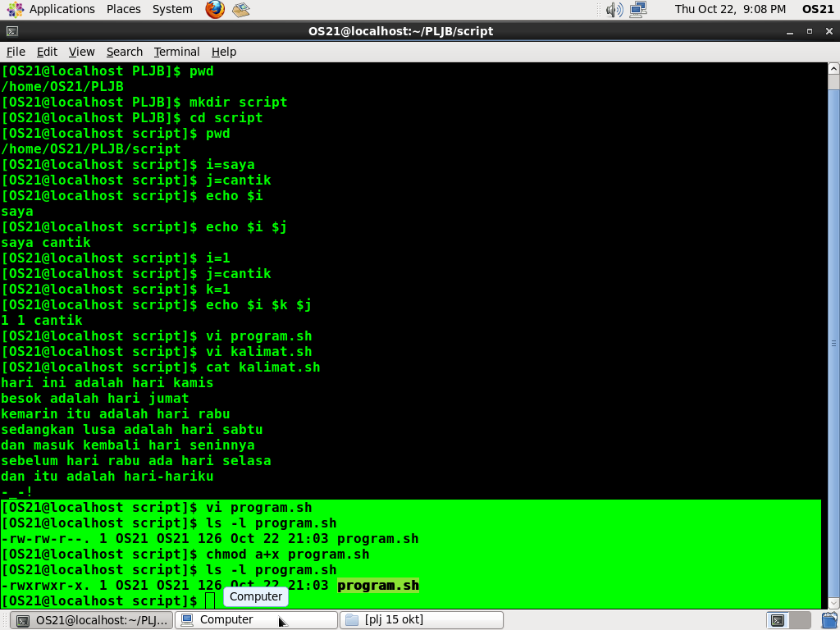Click the terminal cursor at prompt
The height and width of the screenshot is (630, 840).
(x=210, y=601)
